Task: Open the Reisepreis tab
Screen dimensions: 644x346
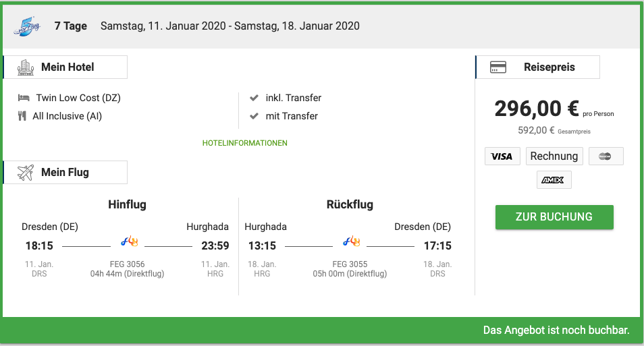Action: coord(537,67)
